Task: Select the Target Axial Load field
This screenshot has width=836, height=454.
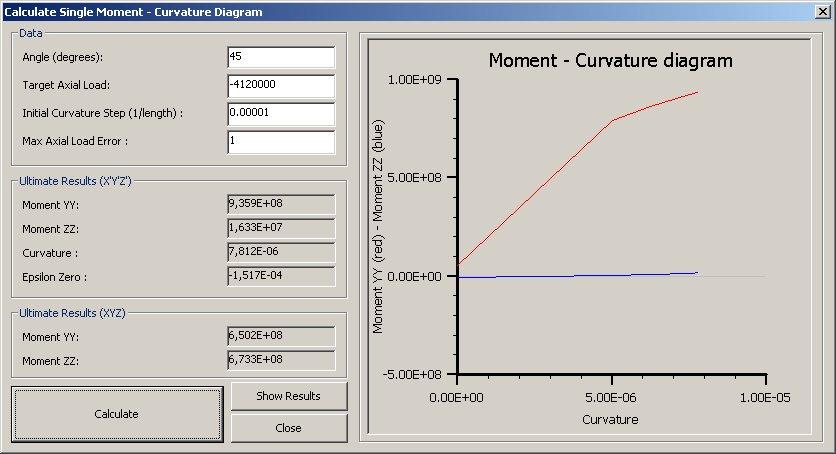Action: [x=280, y=85]
